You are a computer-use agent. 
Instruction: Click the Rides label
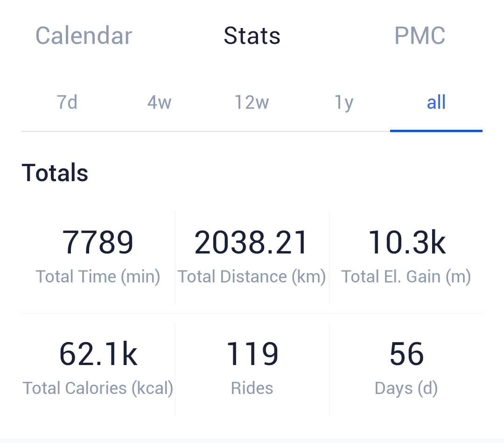point(252,388)
